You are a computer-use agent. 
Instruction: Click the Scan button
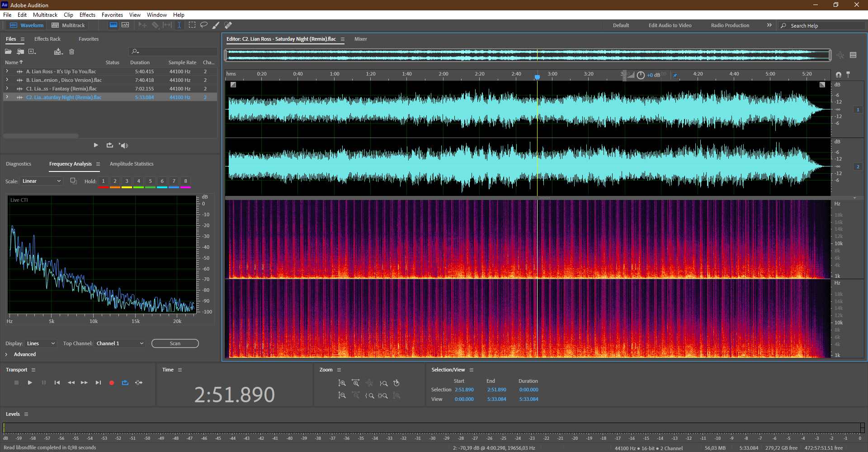pos(175,343)
